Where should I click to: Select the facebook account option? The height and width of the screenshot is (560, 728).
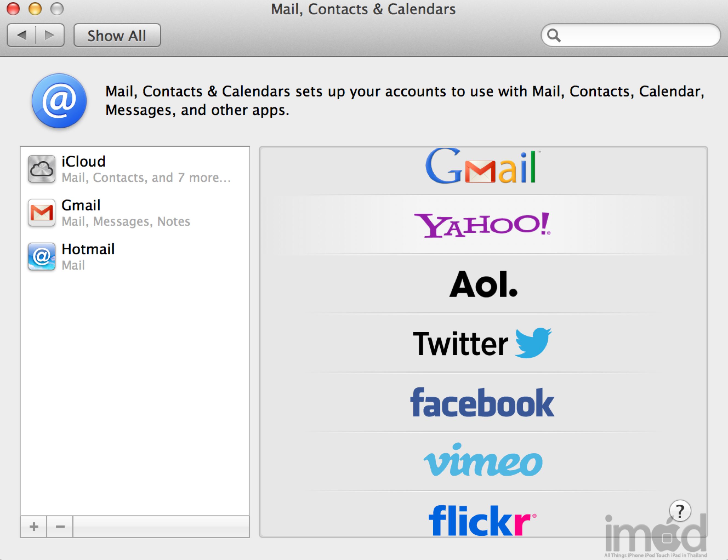pyautogui.click(x=482, y=402)
